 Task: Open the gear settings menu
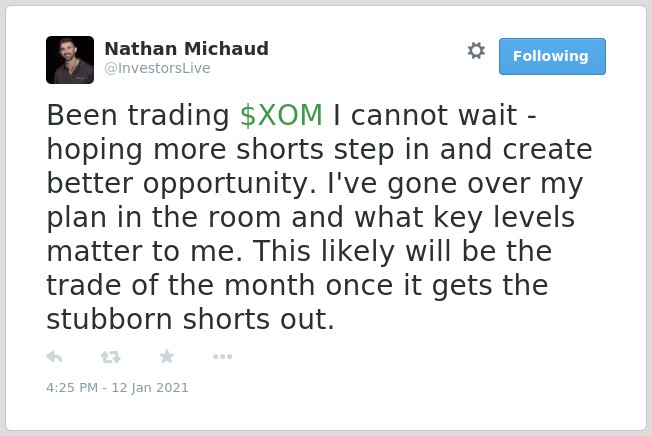point(476,51)
